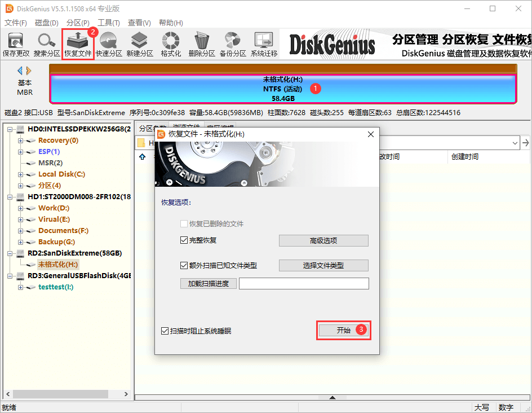Click the disabled Recover Deleted Files checkbox
This screenshot has width=532, height=413.
pos(184,224)
